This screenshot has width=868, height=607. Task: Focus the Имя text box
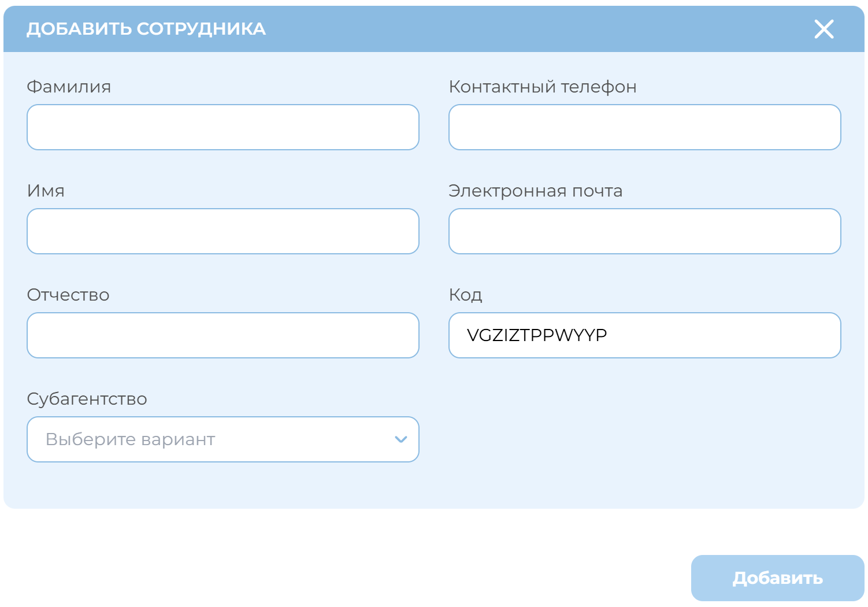(222, 231)
